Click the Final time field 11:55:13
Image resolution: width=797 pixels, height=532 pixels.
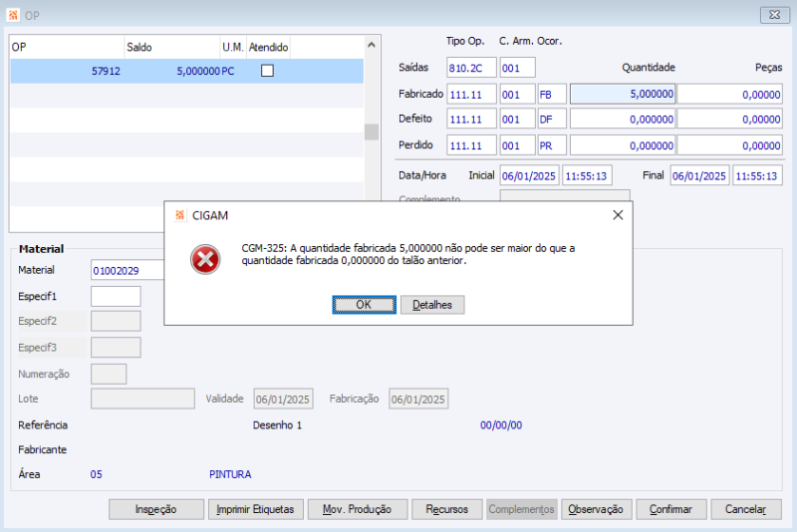tap(757, 175)
